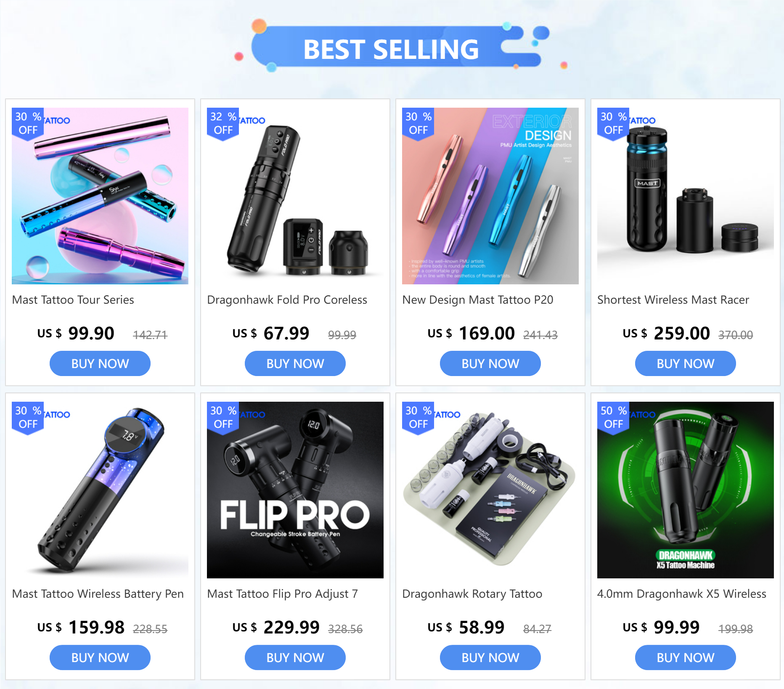Click the 30% OFF badge on Mast Tour Series
This screenshot has width=784, height=689.
(x=28, y=124)
